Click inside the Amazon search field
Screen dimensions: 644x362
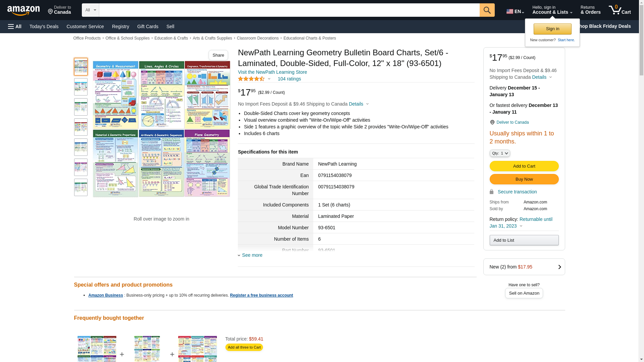289,10
